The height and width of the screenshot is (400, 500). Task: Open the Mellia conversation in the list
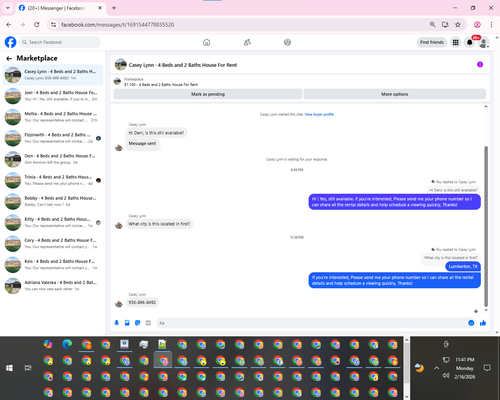pyautogui.click(x=53, y=117)
